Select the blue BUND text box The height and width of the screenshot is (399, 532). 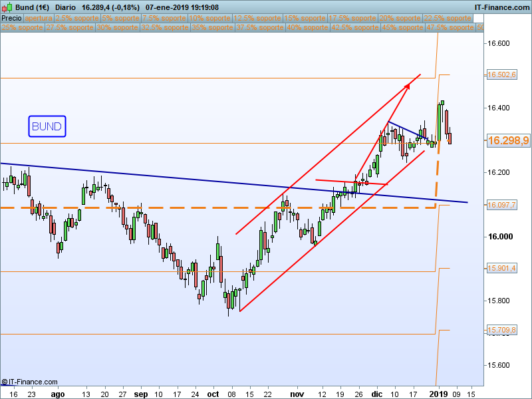(47, 126)
